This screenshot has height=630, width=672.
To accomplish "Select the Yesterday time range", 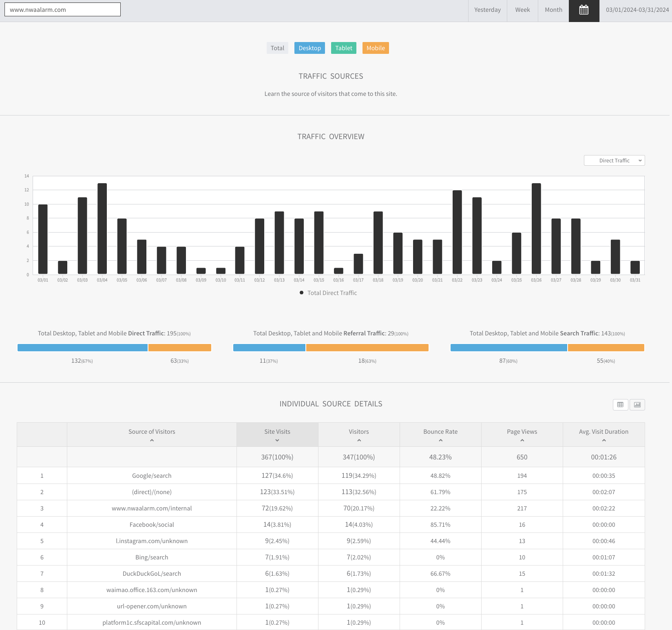I will coord(487,10).
